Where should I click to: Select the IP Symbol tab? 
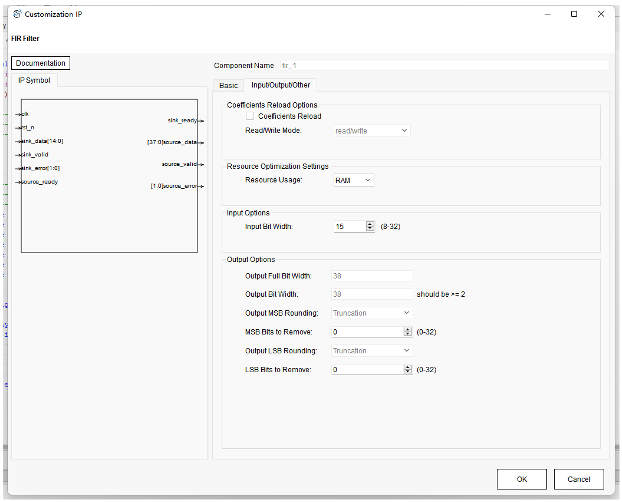[x=39, y=80]
